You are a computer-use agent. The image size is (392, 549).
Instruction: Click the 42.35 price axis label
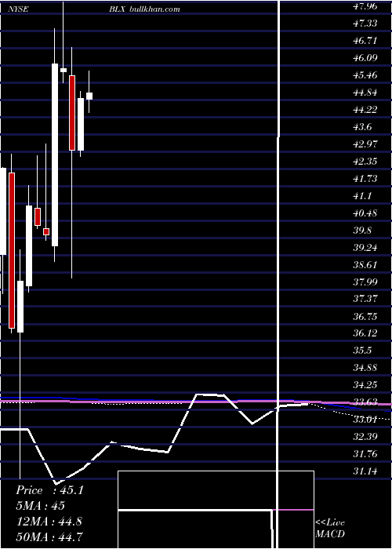(x=365, y=162)
